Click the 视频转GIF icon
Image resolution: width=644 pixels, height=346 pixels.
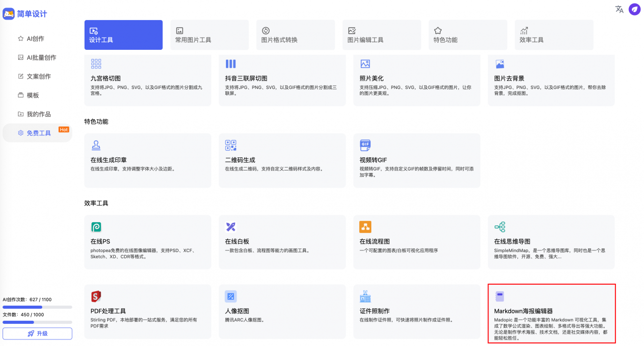(x=365, y=145)
